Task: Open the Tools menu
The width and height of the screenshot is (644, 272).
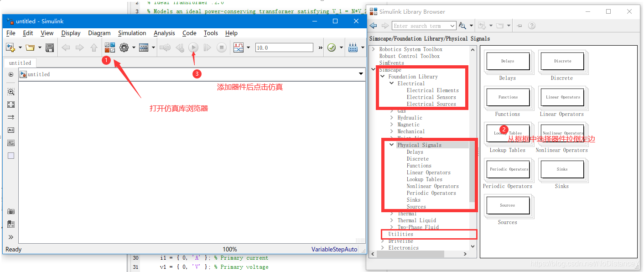Action: (x=211, y=33)
